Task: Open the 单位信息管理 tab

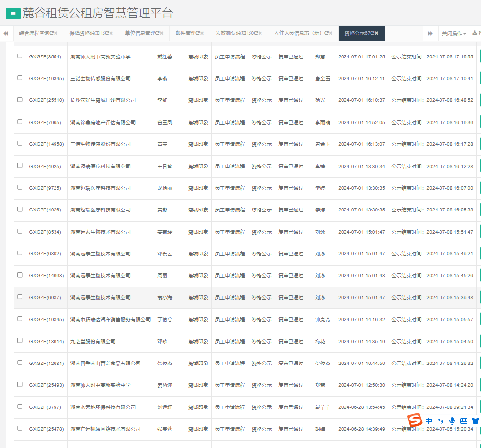Action: pos(141,33)
